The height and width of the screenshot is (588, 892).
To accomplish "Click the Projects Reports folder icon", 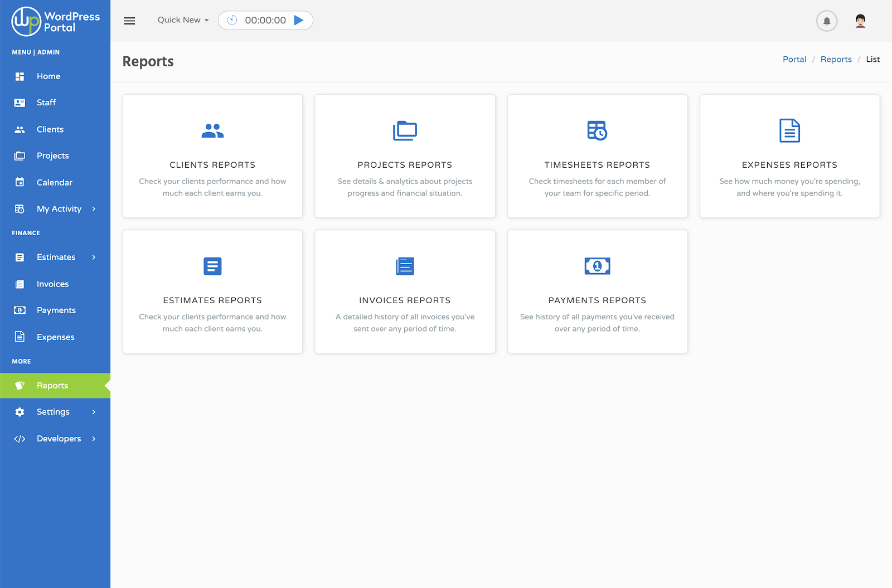I will click(405, 131).
